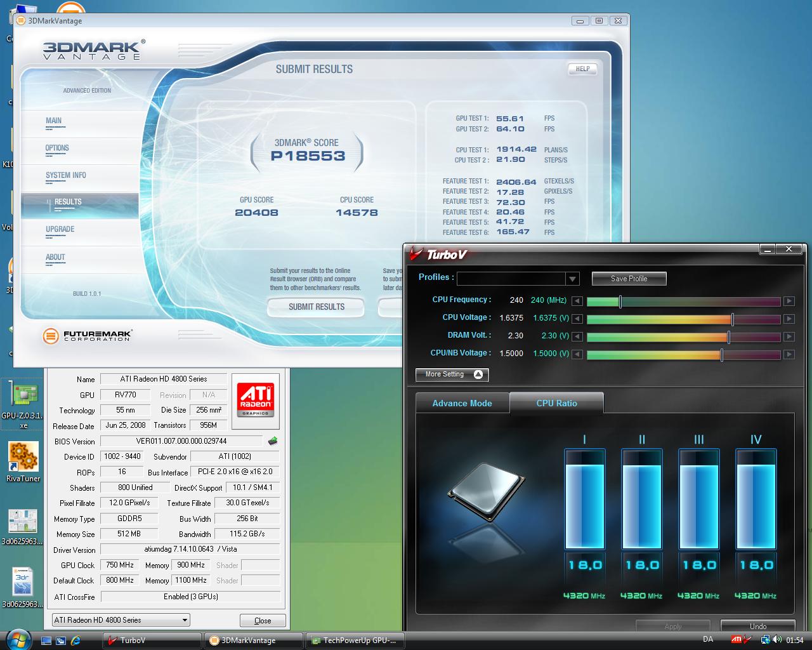812x650 pixels.
Task: Adjust the DRAM Volt slider handle
Action: click(728, 337)
